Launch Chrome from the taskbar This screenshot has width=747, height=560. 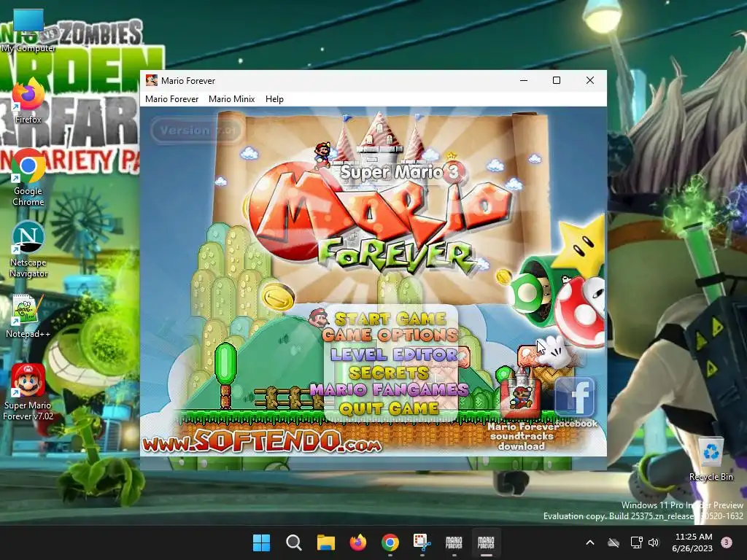390,542
